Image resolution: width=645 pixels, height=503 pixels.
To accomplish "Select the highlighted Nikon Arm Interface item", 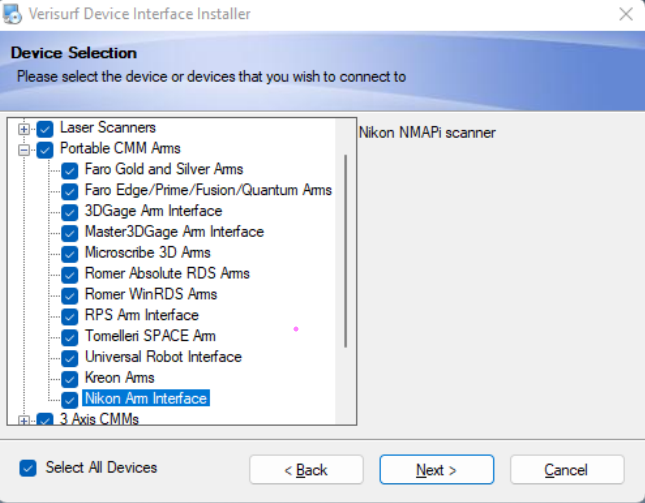I will [x=146, y=398].
